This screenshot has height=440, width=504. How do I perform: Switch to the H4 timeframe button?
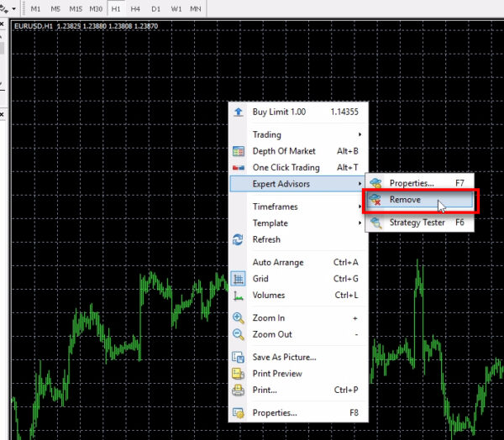tap(135, 8)
